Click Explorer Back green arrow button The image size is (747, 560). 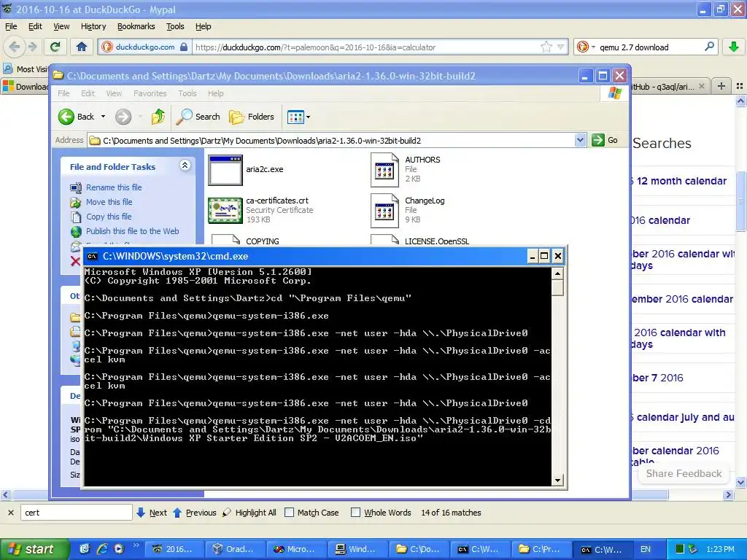[x=66, y=117]
